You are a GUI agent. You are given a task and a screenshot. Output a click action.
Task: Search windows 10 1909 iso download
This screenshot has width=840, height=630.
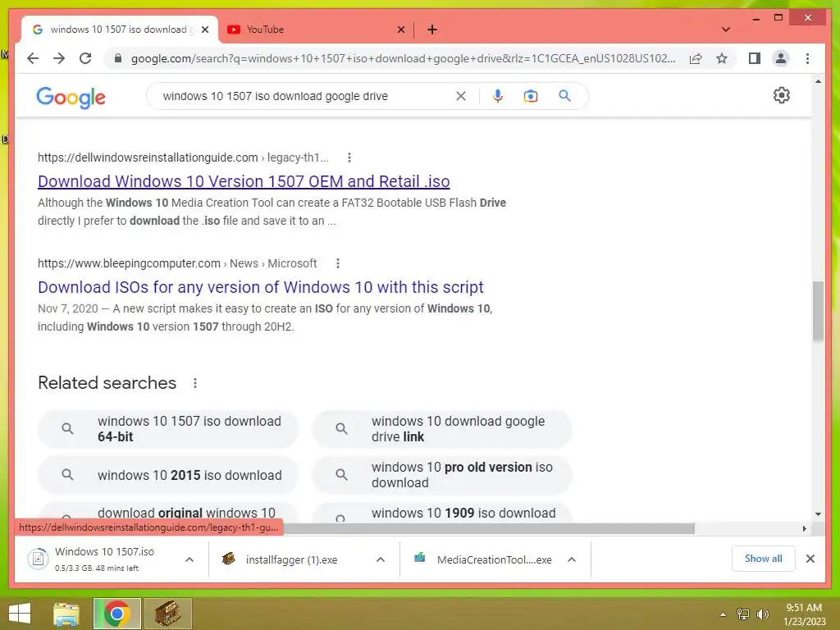coord(442,512)
